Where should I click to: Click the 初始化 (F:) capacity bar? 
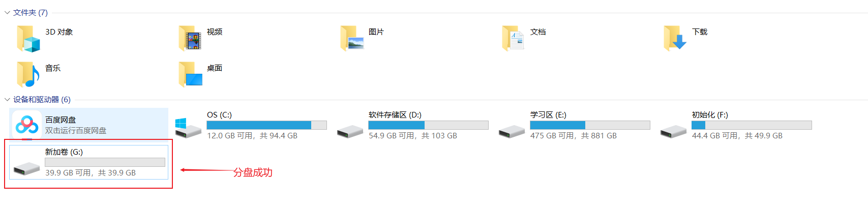click(x=752, y=125)
